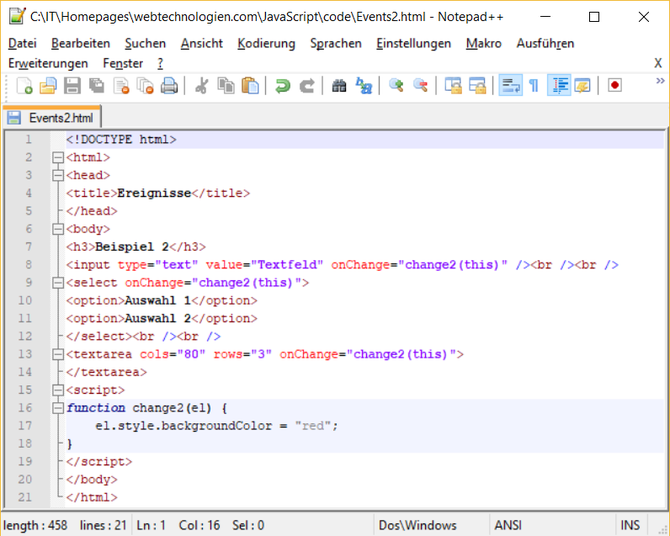Open the Sprachen menu
Viewport: 670px width, 536px height.
(336, 44)
